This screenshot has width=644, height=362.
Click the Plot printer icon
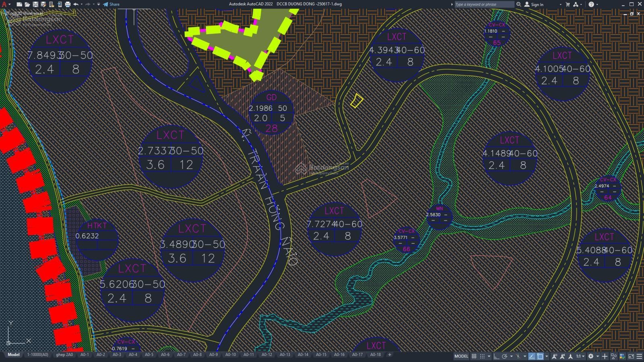(x=68, y=4)
